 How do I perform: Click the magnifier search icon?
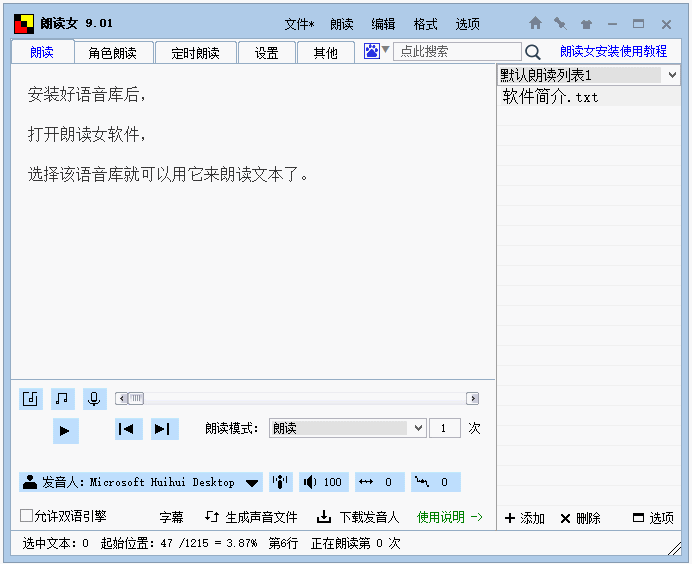533,52
